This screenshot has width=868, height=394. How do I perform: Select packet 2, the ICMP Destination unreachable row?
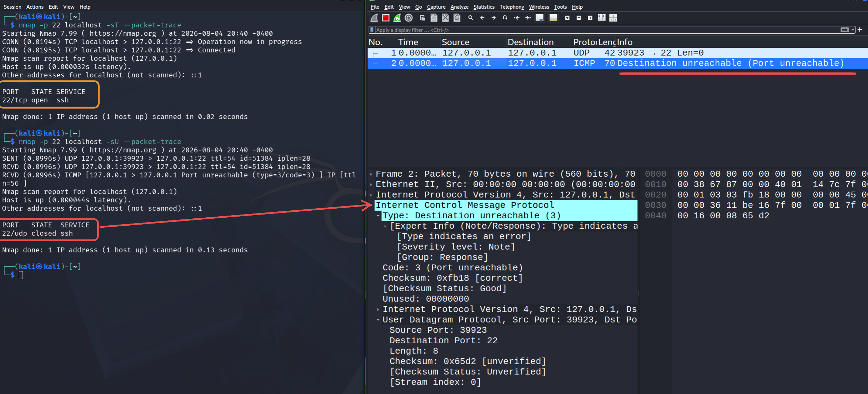pyautogui.click(x=618, y=63)
